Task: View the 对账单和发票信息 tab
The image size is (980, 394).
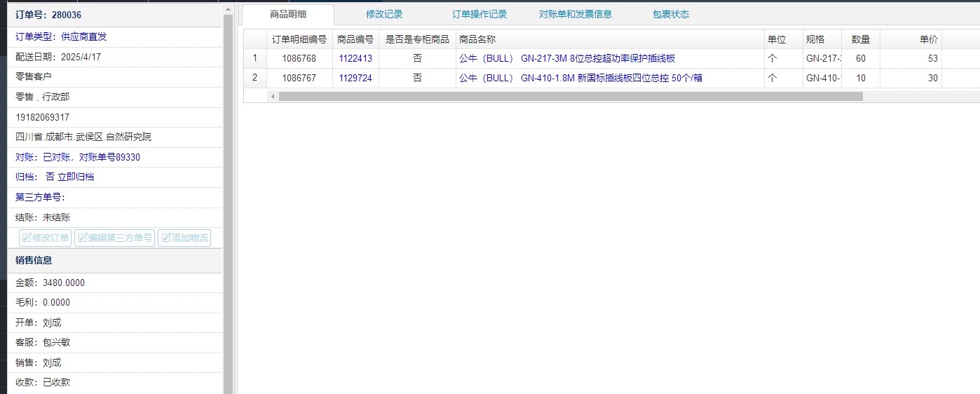Action: coord(576,15)
